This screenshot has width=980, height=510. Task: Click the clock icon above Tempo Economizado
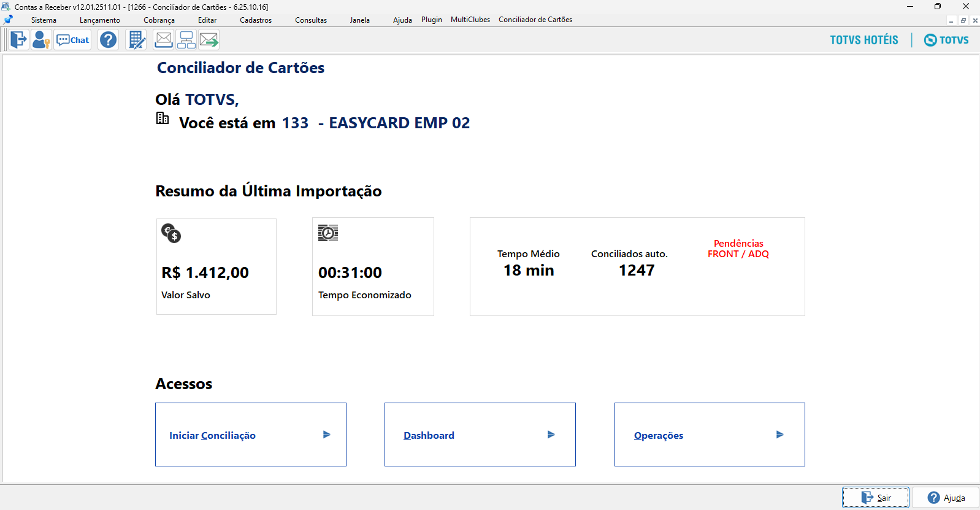[328, 233]
